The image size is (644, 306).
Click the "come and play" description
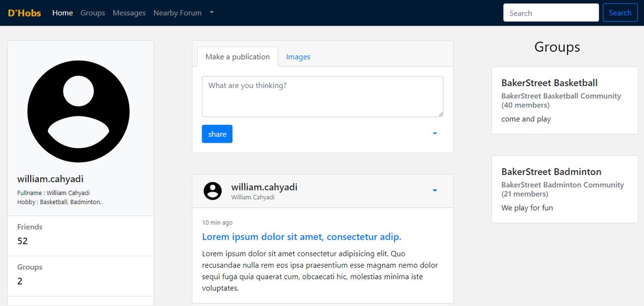pos(526,119)
